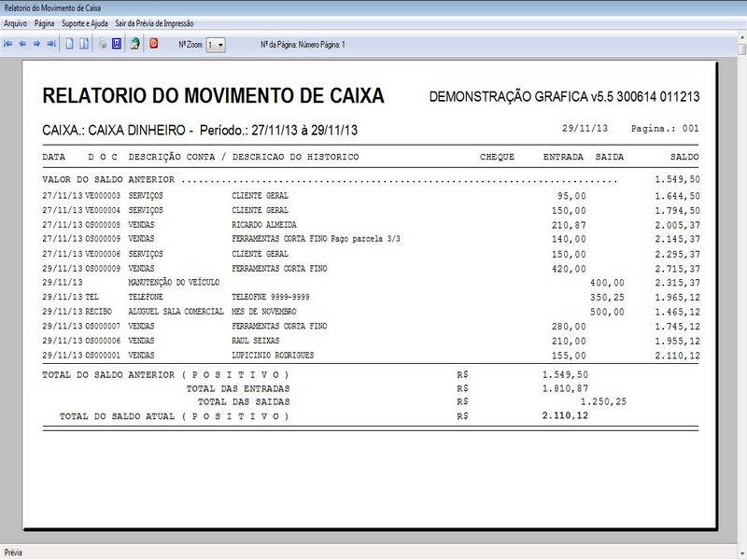
Task: Export the report to Word
Action: [117, 43]
